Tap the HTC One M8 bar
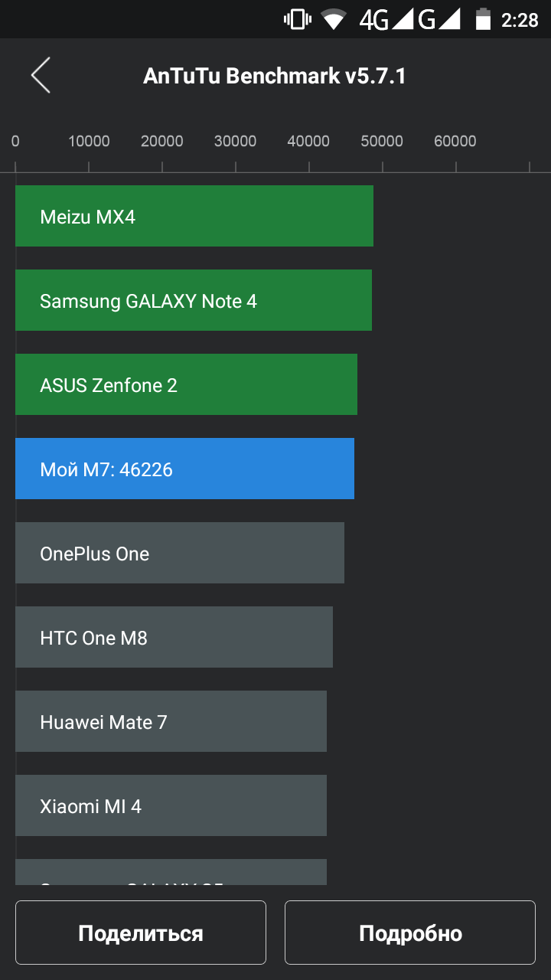Viewport: 551px width, 980px height. pos(174,637)
